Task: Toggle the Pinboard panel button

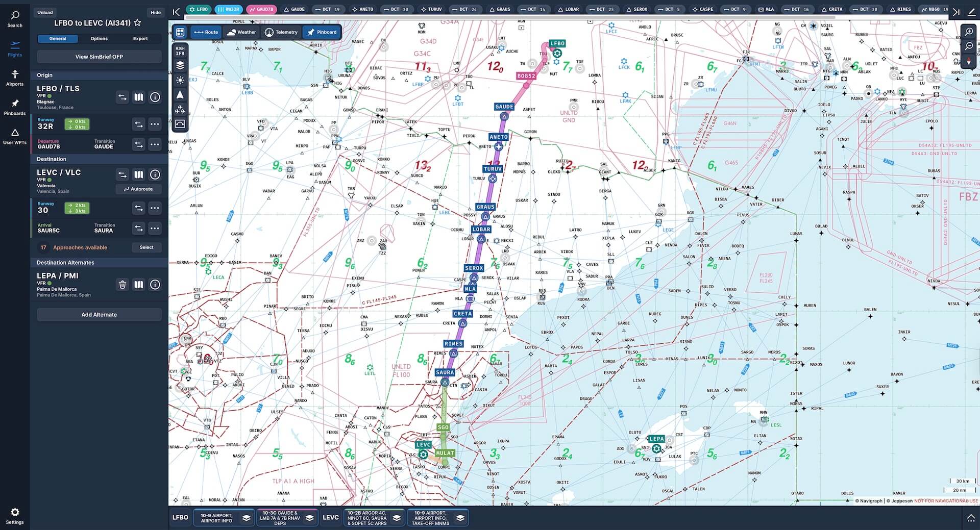Action: [x=322, y=32]
